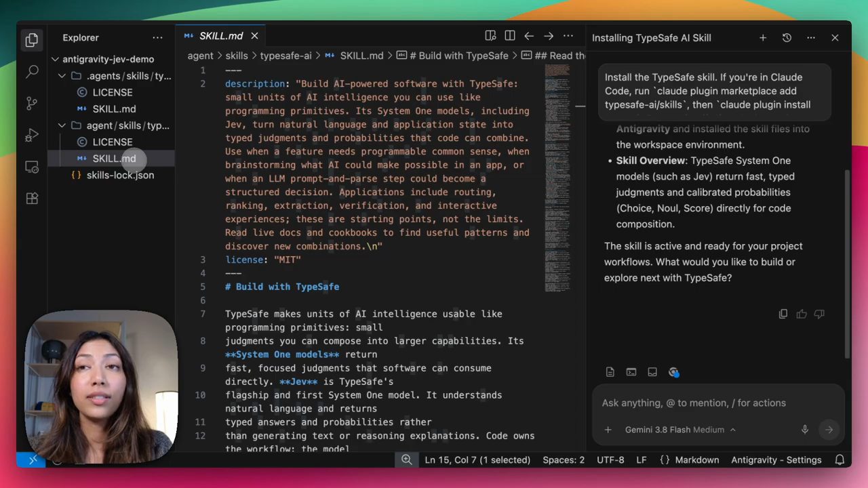The image size is (868, 488).
Task: Open the notifications bell in the status bar
Action: coord(840,460)
